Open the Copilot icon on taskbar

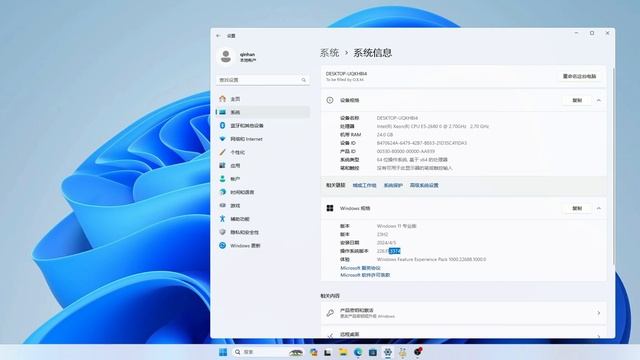click(x=313, y=352)
